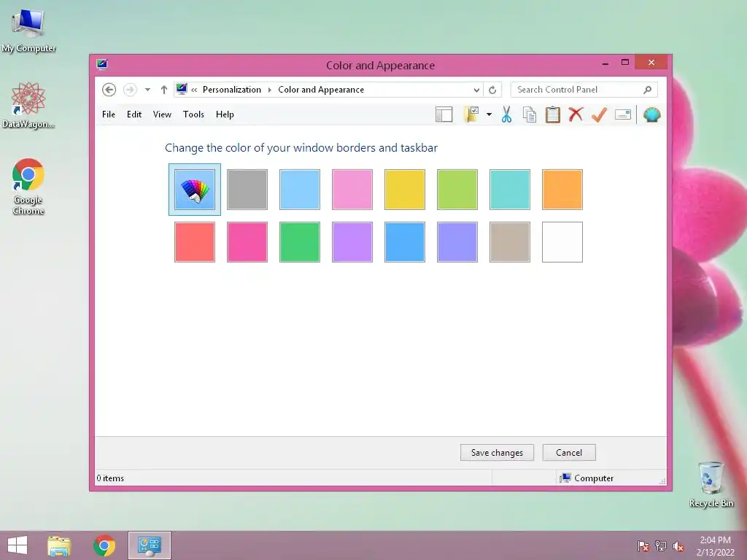Click the Search Control Panel field
Viewport: 747px width, 560px height.
pos(584,90)
